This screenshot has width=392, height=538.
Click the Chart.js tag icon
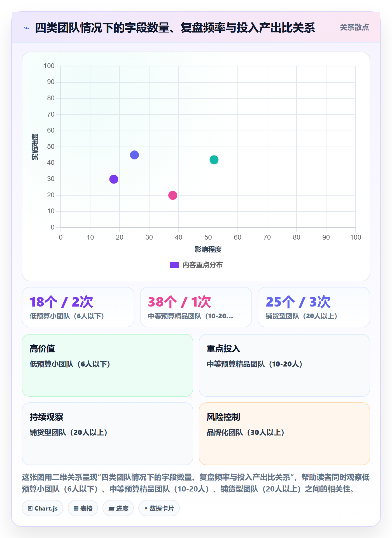[30, 509]
